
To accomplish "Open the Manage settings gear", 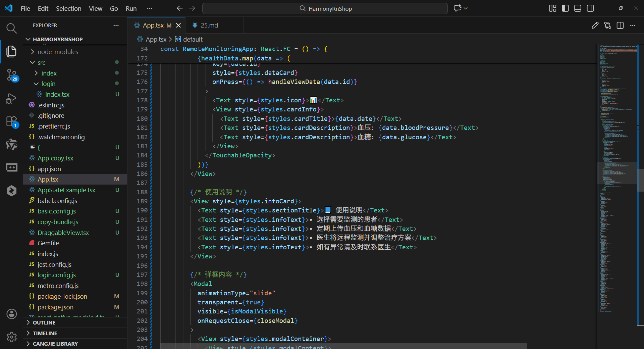I will (x=11, y=337).
